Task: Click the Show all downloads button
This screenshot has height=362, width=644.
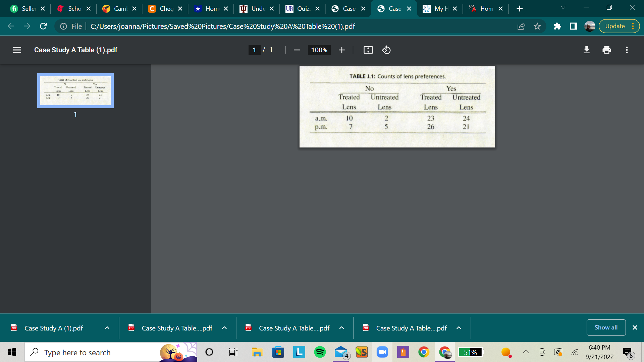Action: 606,327
